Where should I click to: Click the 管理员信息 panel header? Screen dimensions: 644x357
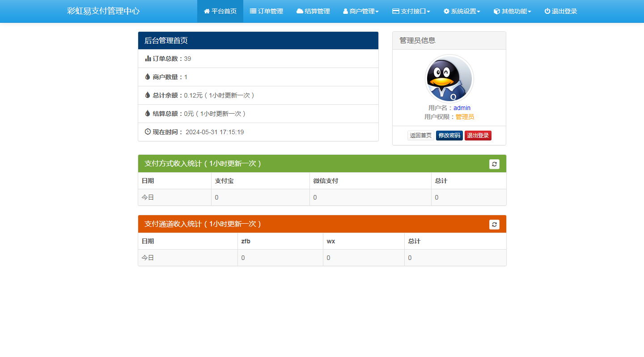pyautogui.click(x=449, y=41)
